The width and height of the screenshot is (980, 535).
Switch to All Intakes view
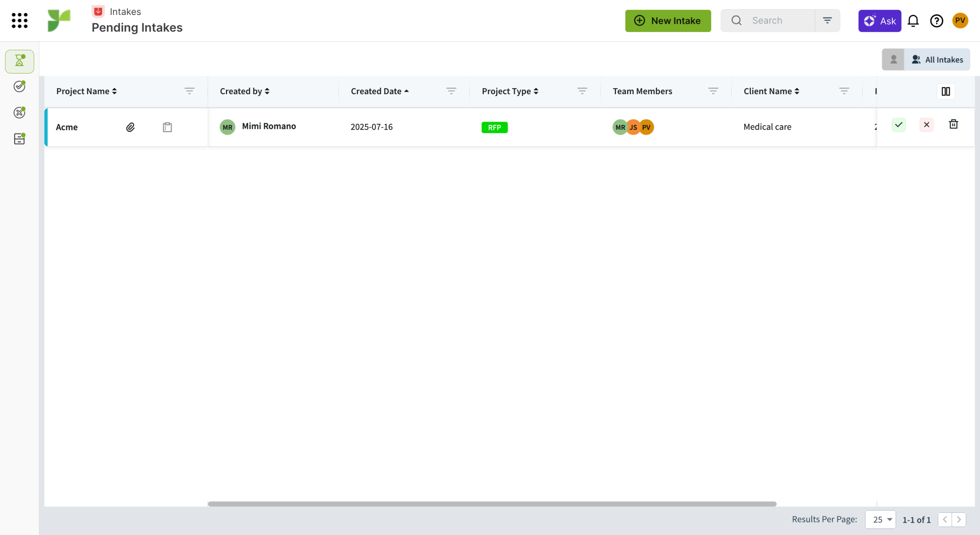(937, 60)
